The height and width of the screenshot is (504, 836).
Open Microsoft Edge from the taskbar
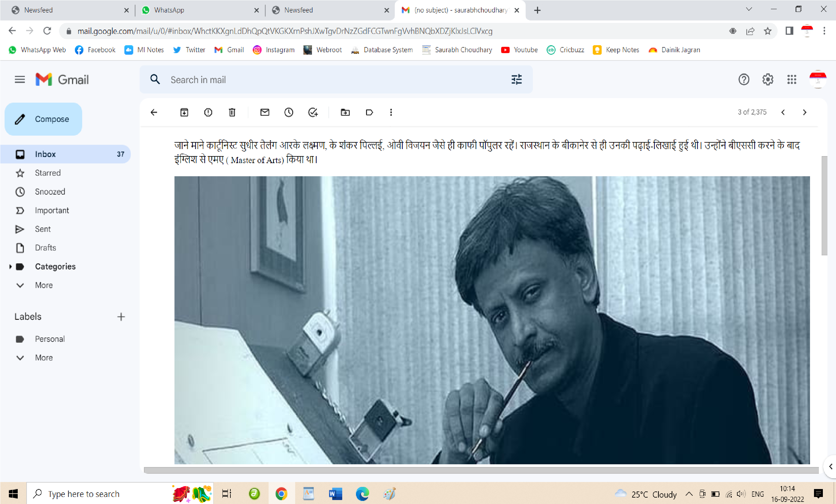click(362, 494)
